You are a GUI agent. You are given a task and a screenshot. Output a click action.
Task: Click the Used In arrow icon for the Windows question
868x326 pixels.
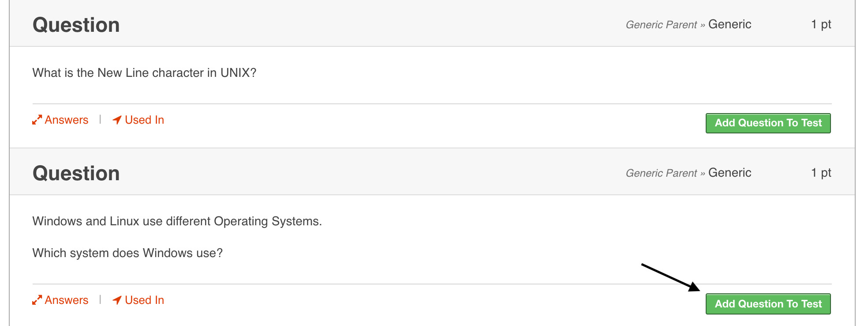pyautogui.click(x=117, y=300)
